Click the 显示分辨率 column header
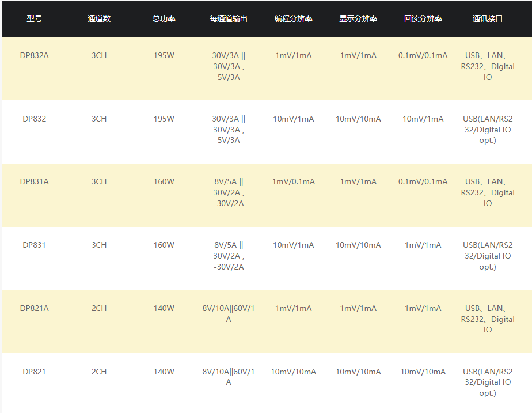Viewport: 532px width, 413px height. click(358, 18)
